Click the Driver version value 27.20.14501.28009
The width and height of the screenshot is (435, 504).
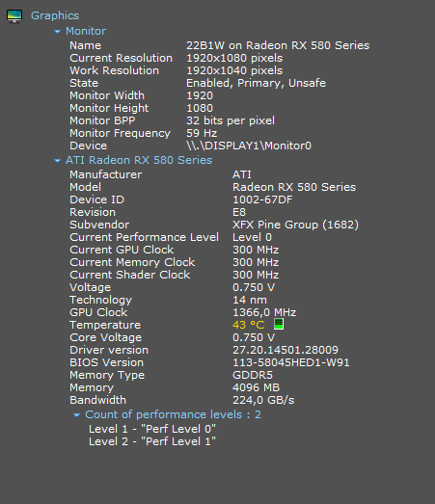[x=285, y=350]
